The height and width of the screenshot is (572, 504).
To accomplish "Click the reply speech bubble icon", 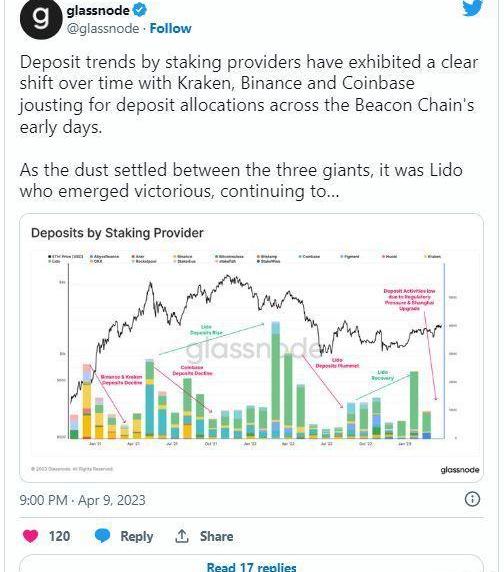I will [x=102, y=536].
